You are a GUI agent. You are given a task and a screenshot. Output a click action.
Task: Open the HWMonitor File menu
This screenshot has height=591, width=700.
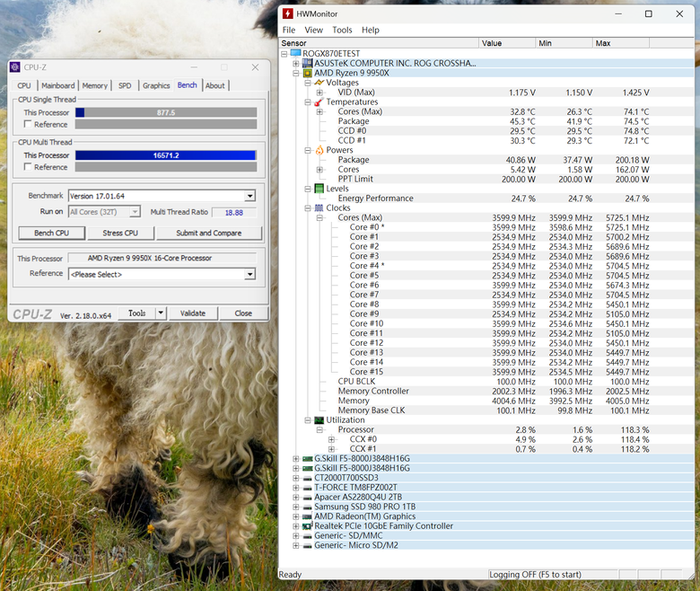coord(289,30)
